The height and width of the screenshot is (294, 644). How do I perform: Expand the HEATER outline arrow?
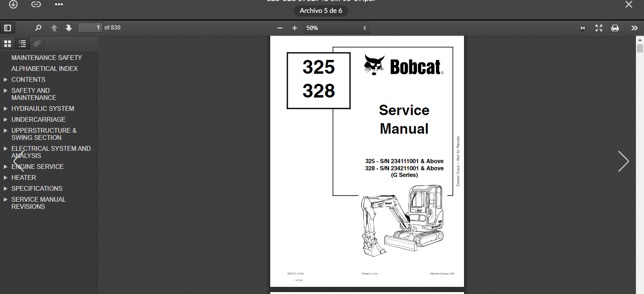coord(6,177)
